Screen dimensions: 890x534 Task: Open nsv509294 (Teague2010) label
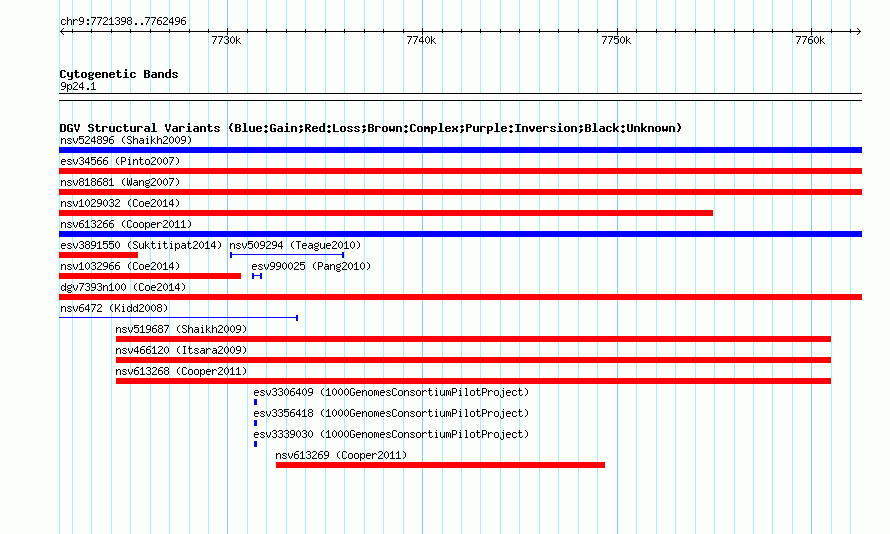pos(295,245)
